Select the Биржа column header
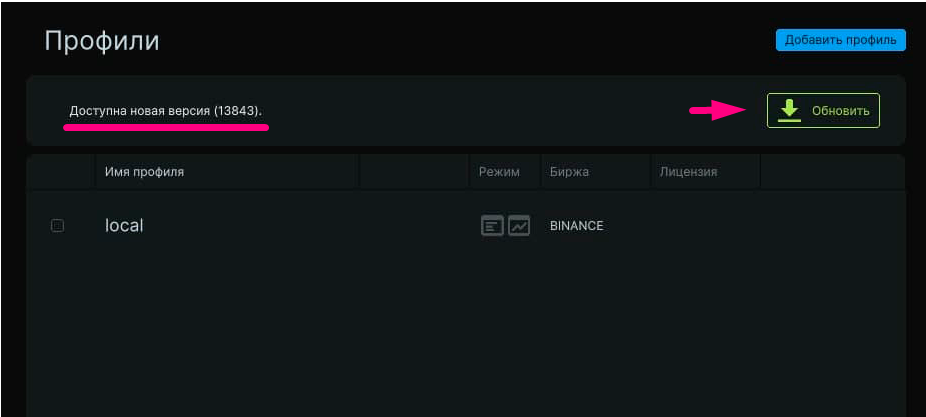The height and width of the screenshot is (417, 926). [569, 172]
